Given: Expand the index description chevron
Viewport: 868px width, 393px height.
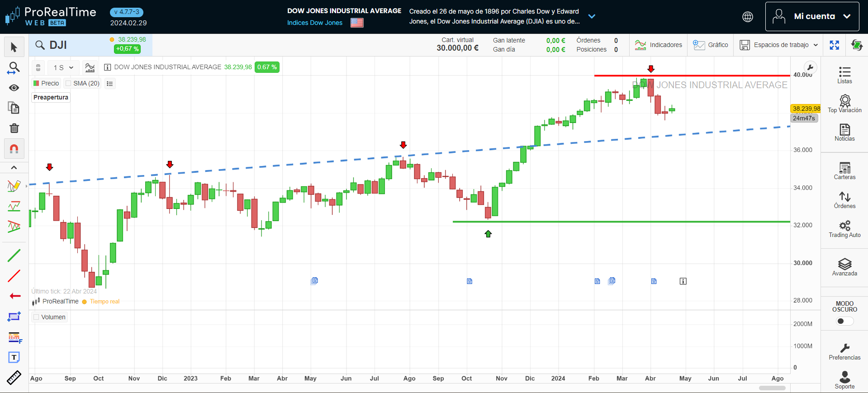Looking at the screenshot, I should [592, 16].
